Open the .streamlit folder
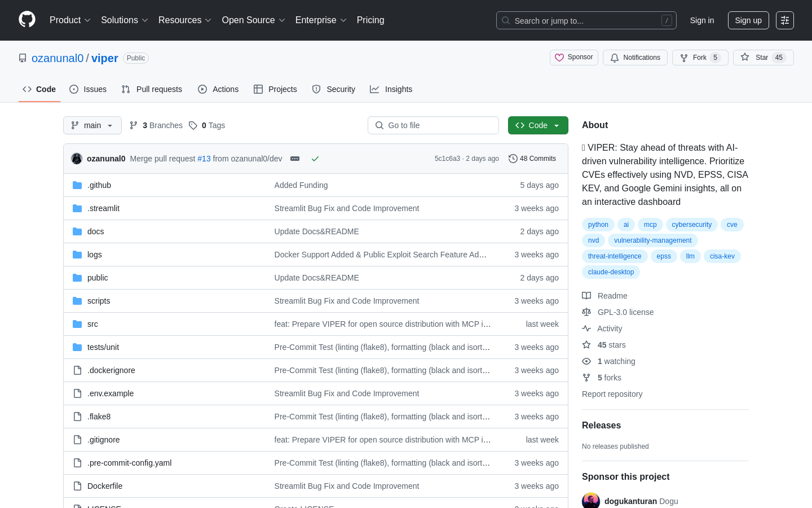 click(103, 208)
